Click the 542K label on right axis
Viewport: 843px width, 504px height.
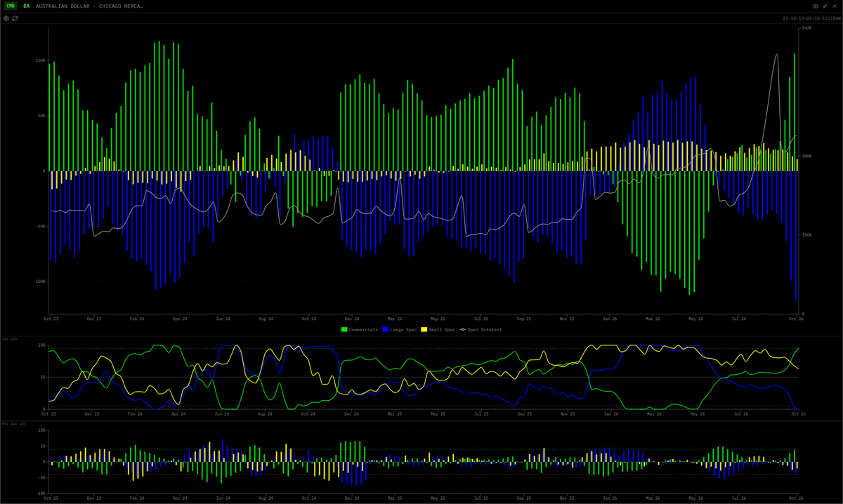(x=807, y=28)
